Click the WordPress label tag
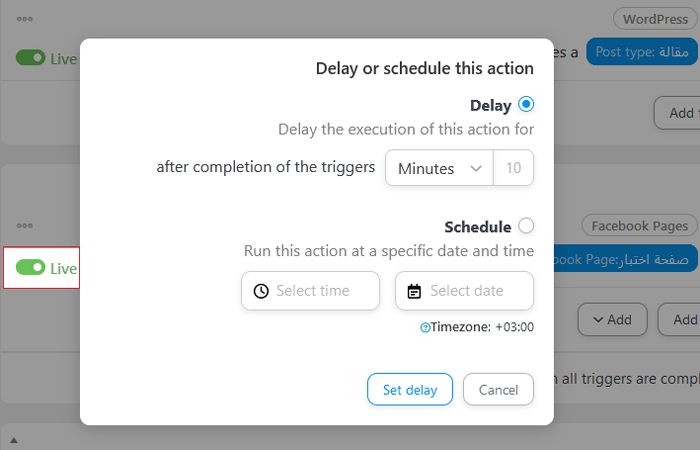Image resolution: width=700 pixels, height=450 pixels. click(x=655, y=19)
